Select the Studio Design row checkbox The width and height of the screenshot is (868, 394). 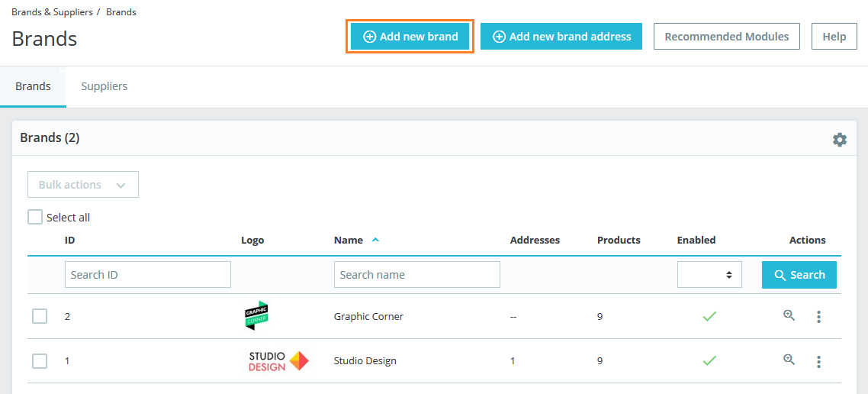point(40,360)
